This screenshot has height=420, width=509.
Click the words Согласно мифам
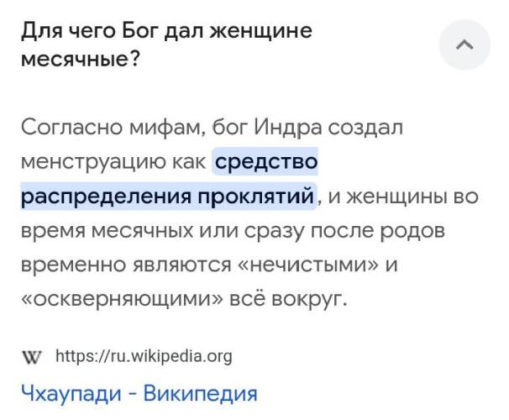click(x=114, y=127)
